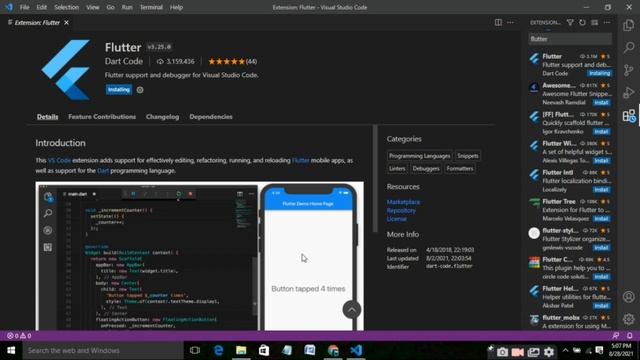Image resolution: width=640 pixels, height=360 pixels.
Task: Click the Dart Code publisher link
Action: (124, 61)
